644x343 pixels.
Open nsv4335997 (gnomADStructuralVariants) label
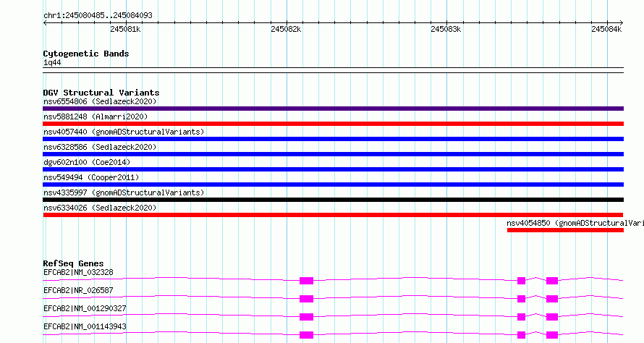[124, 192]
